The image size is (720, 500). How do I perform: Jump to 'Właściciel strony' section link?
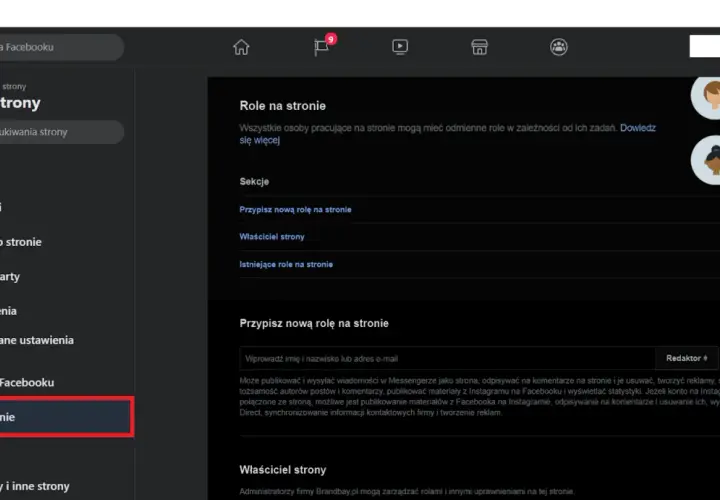272,237
